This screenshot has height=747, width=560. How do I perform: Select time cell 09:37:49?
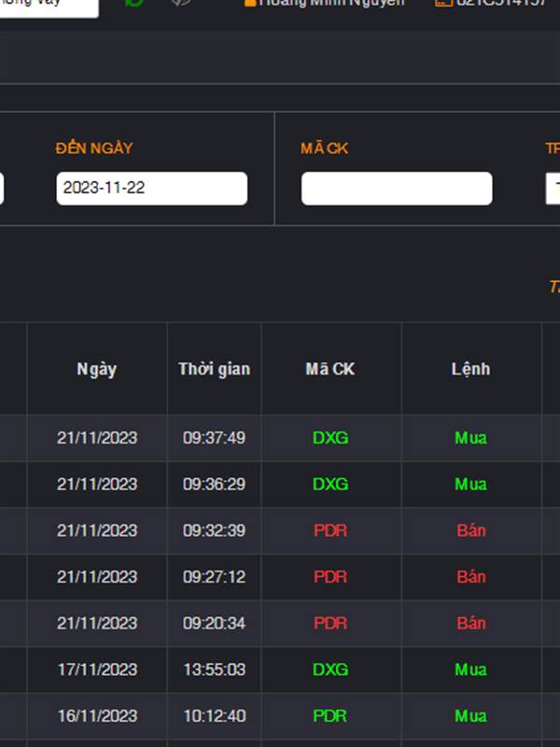215,438
